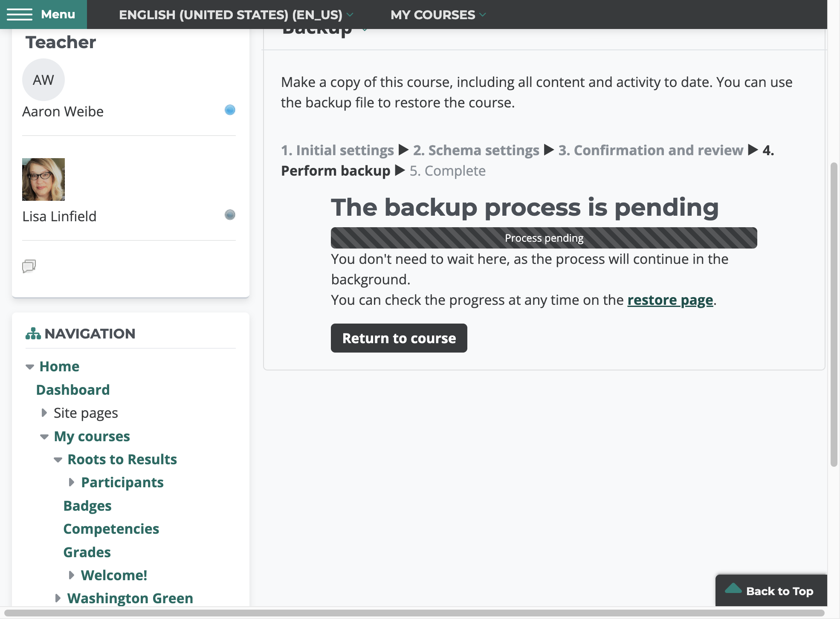Click the Back to Top arrow button
840x619 pixels.
(771, 590)
